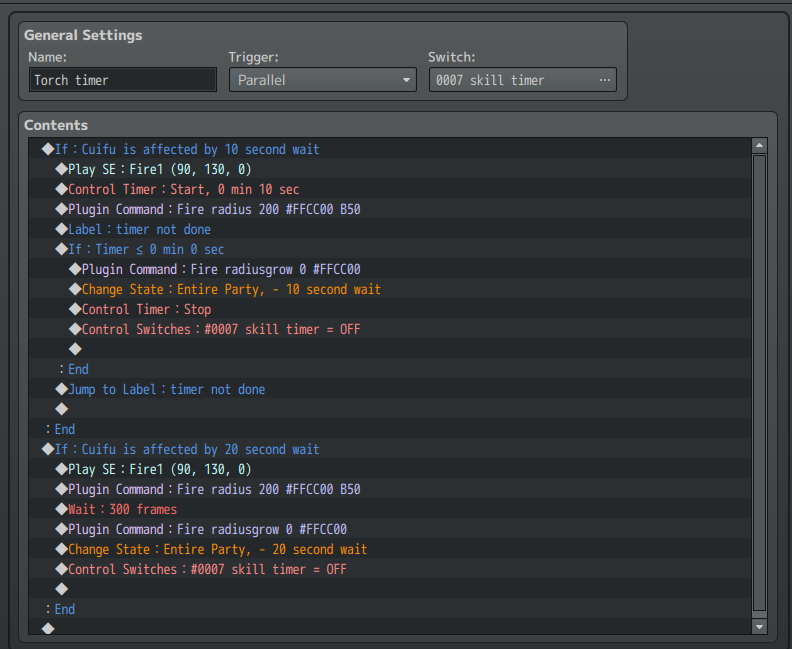This screenshot has width=792, height=649.
Task: Select 'Change State: Entire Party, - 20 second wait'
Action: pyautogui.click(x=389, y=549)
